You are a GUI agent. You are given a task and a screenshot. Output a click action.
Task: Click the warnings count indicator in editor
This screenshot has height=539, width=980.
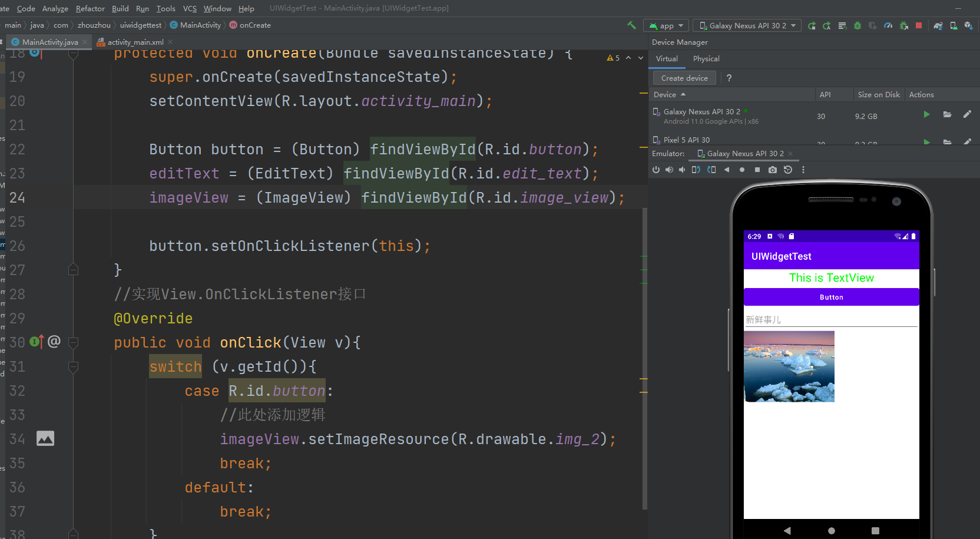(613, 58)
